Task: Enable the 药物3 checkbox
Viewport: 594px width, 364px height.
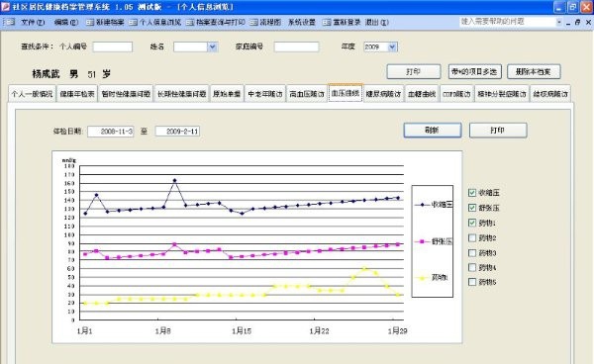Action: [472, 253]
